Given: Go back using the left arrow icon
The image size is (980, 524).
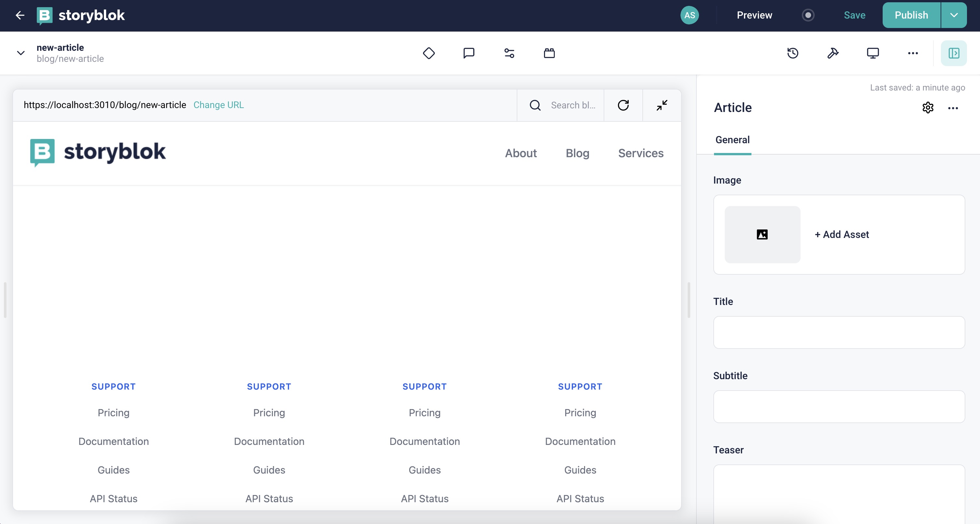Looking at the screenshot, I should tap(20, 15).
